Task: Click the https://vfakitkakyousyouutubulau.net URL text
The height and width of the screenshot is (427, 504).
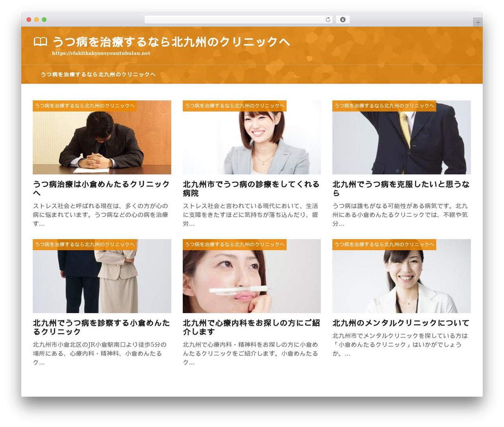Action: pyautogui.click(x=101, y=53)
